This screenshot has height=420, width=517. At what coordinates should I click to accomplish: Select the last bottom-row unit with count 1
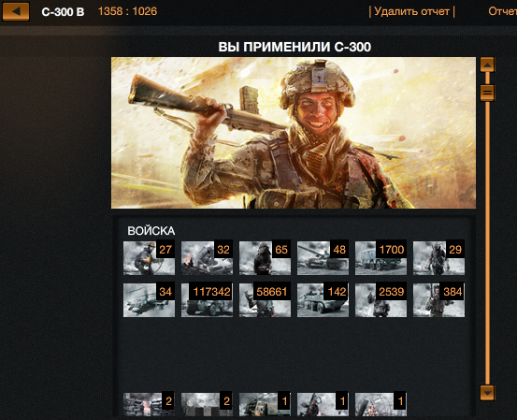point(381,404)
